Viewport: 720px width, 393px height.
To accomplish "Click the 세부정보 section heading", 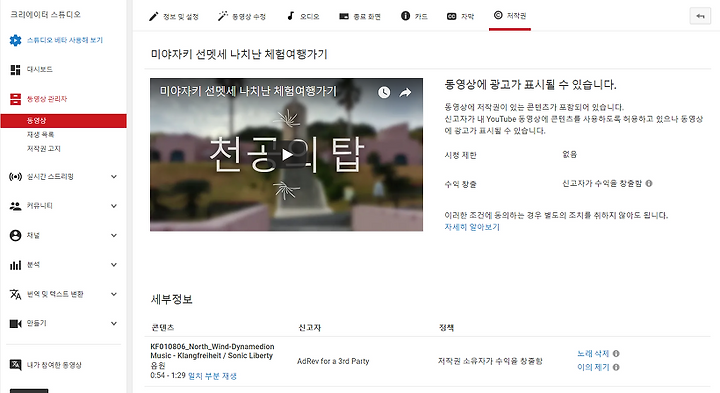I will click(x=171, y=300).
